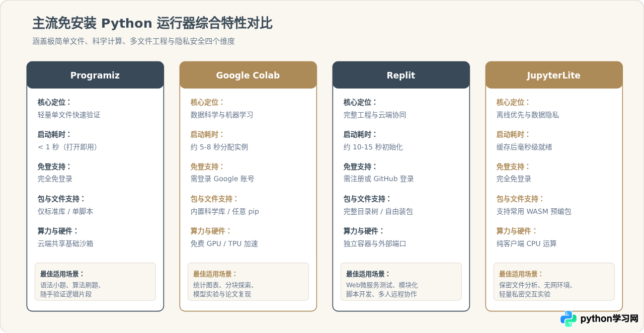This screenshot has height=333, width=644.
Task: Click the '包与文件支持：' label in the Programiz card
Action: pyautogui.click(x=61, y=199)
